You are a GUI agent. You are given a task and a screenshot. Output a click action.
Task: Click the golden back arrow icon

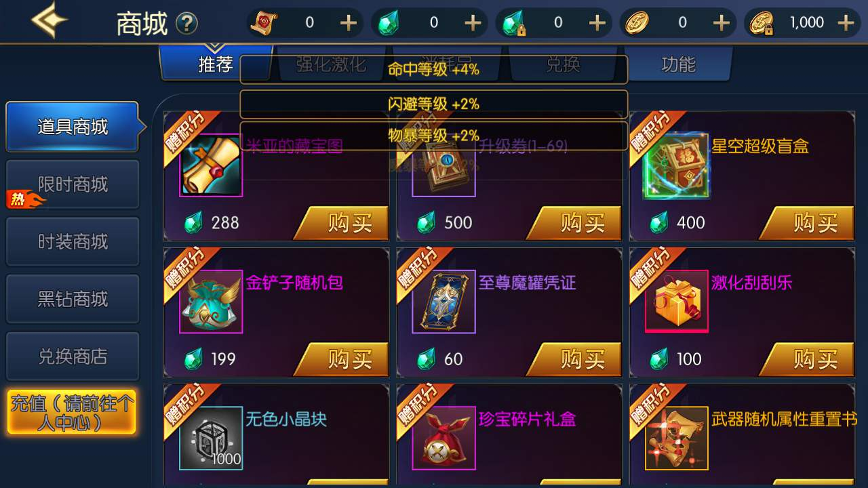(x=50, y=20)
